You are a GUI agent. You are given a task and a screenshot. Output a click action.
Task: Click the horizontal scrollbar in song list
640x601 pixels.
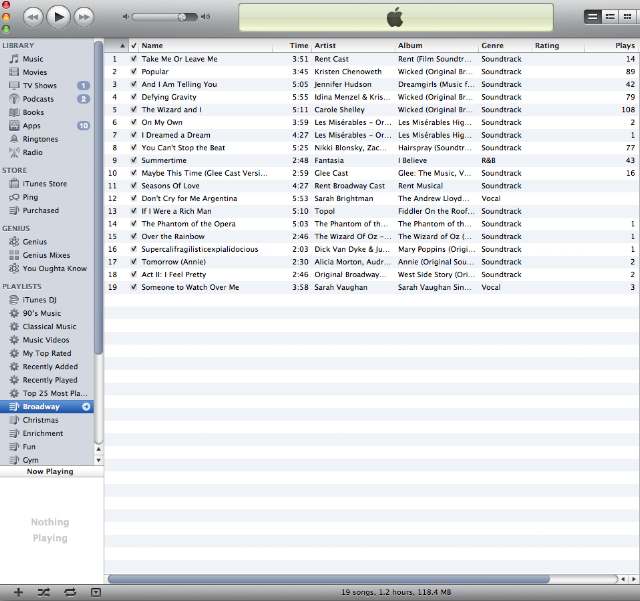(x=329, y=579)
